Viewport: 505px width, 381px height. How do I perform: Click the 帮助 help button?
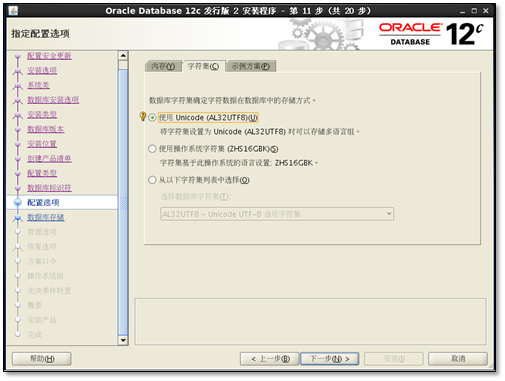(x=42, y=359)
